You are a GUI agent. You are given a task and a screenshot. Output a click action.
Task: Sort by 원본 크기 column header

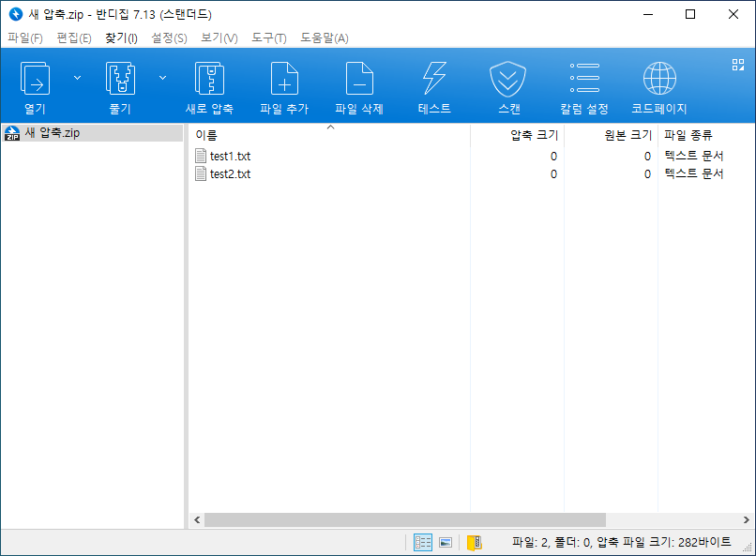pos(612,135)
